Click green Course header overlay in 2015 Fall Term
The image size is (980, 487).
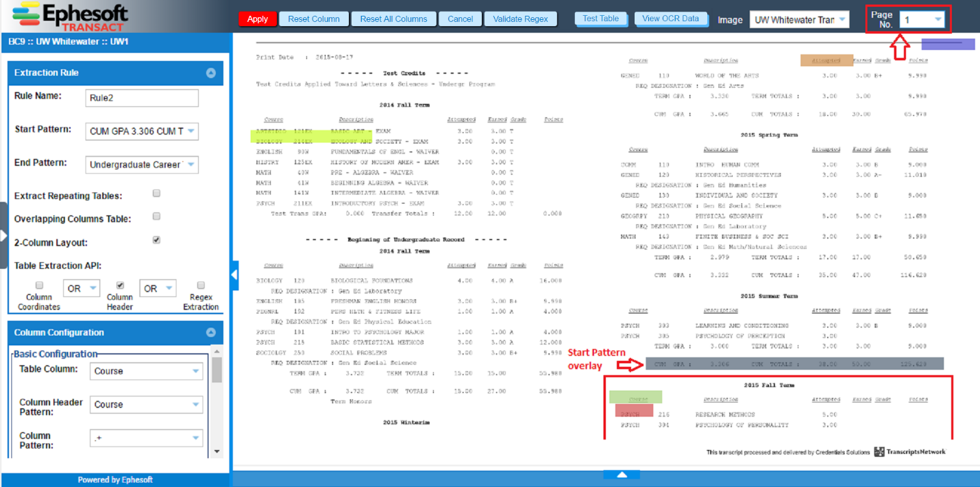[636, 397]
